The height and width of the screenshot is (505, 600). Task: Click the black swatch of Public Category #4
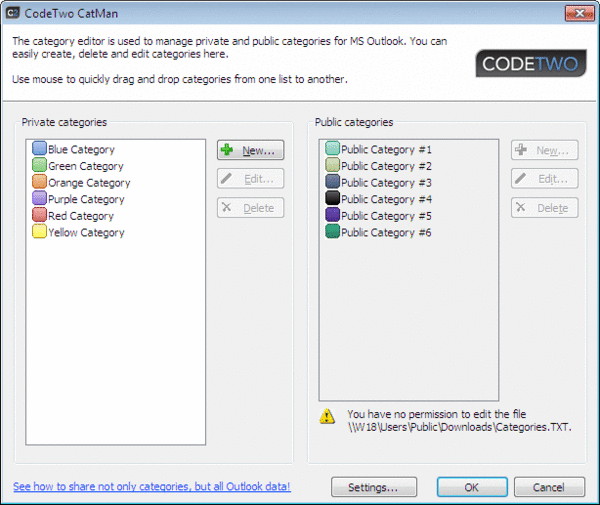click(x=332, y=199)
